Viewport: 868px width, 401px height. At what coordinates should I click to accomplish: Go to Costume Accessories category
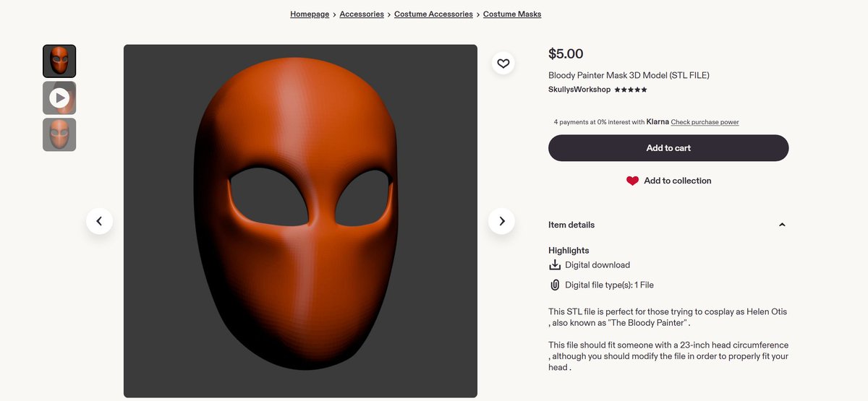[x=433, y=14]
